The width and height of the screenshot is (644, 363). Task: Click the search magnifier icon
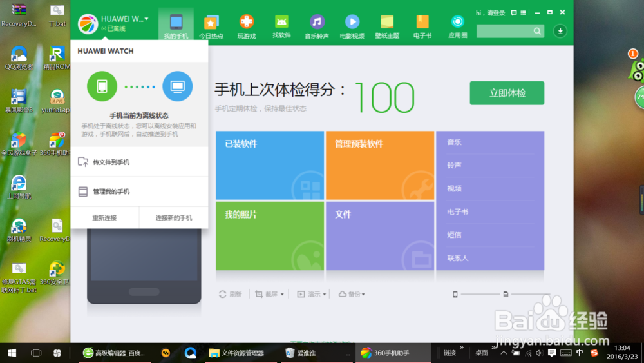pyautogui.click(x=537, y=31)
